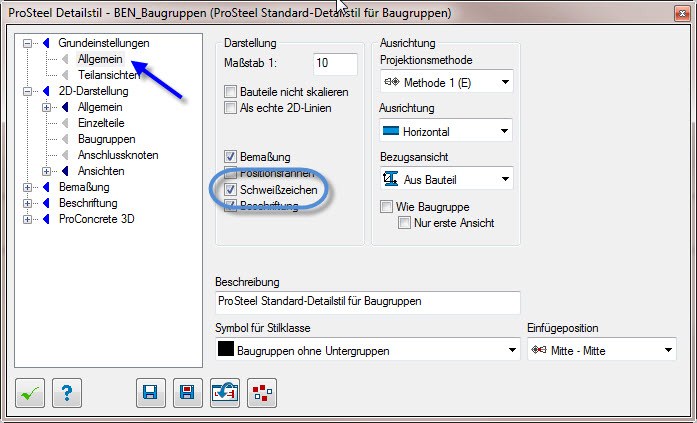Click the blue arrow icon beside Bemaßung node
697x423 pixels.
click(46, 187)
